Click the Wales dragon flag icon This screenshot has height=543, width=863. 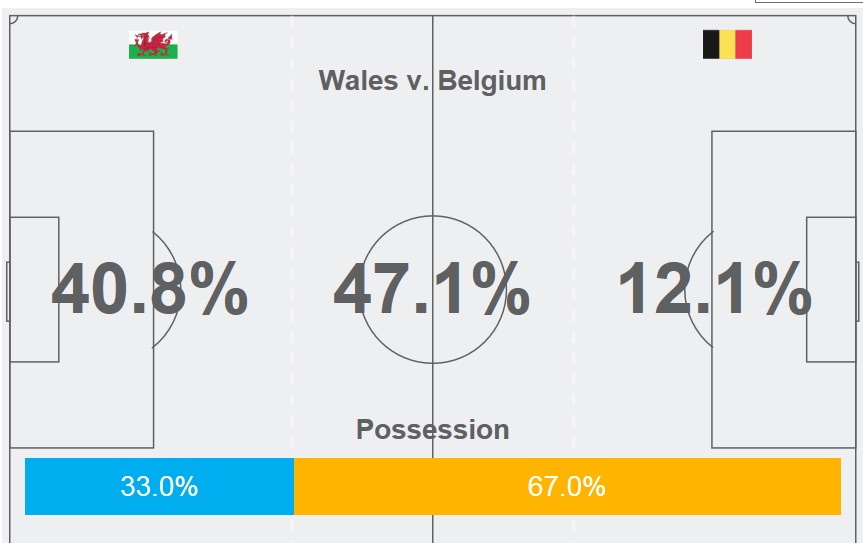tap(153, 45)
